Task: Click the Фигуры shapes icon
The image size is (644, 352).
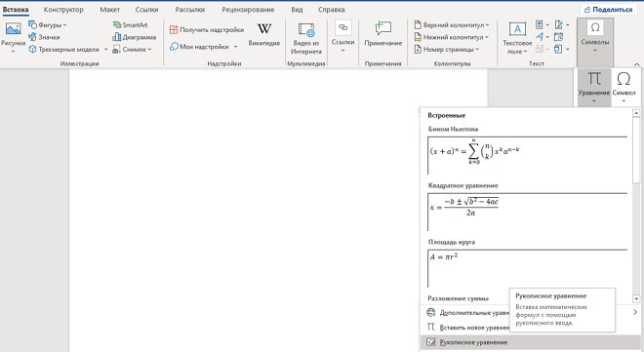Action: 32,25
